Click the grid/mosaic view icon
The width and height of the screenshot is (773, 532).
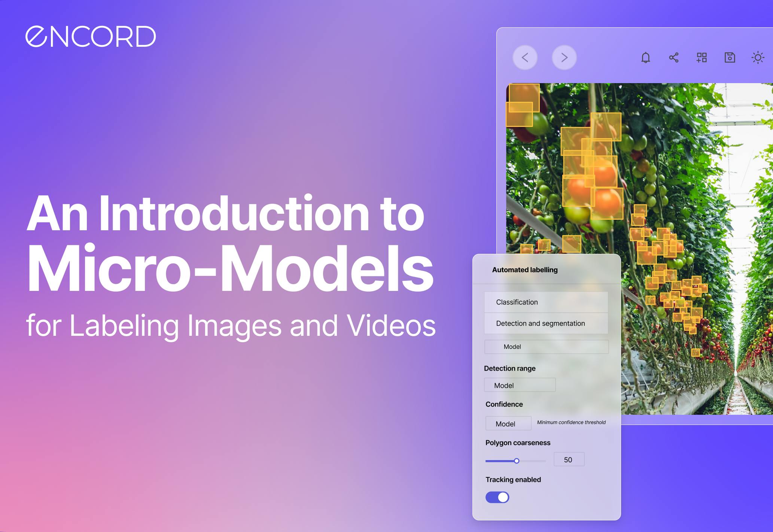tap(701, 57)
